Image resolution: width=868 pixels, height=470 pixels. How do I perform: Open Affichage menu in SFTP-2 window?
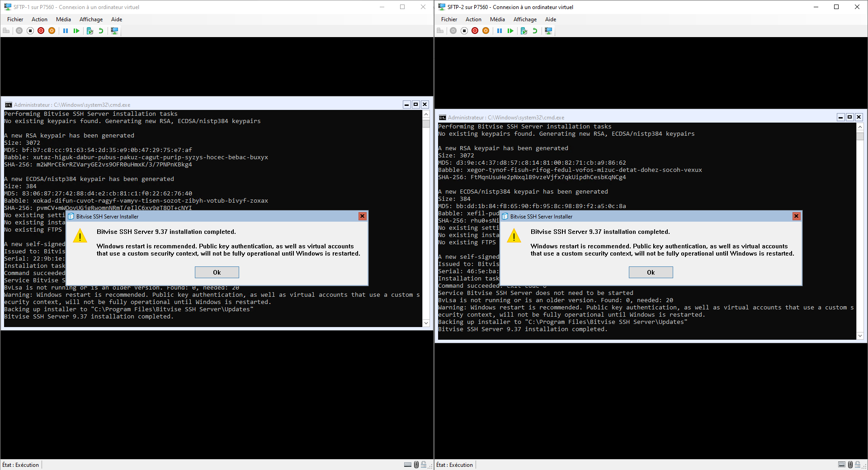525,19
